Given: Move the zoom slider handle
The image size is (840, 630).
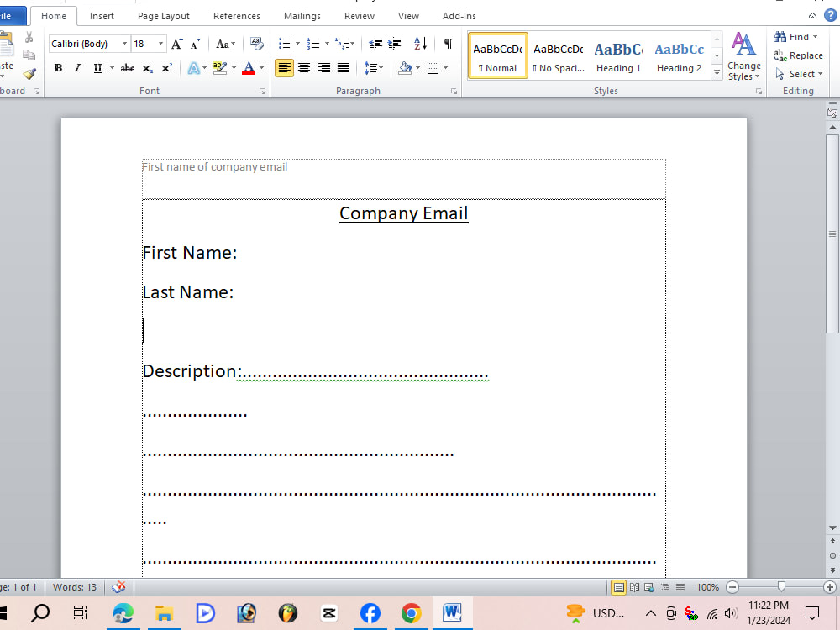Looking at the screenshot, I should (781, 587).
